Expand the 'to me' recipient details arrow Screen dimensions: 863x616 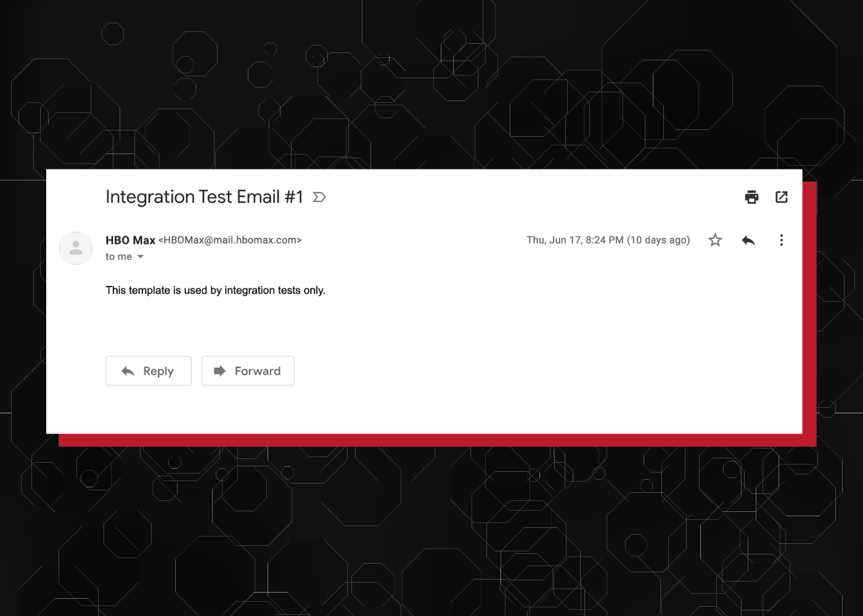[x=141, y=257]
